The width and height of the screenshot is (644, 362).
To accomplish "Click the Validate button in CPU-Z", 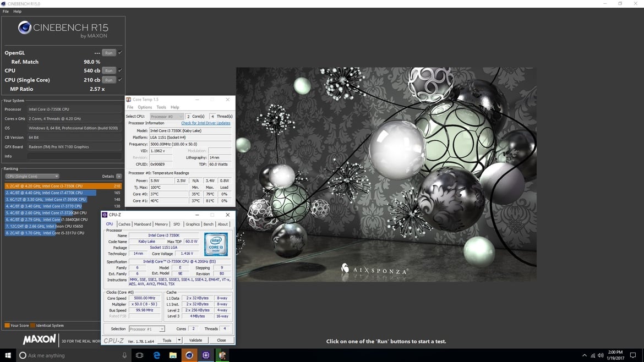I will [x=195, y=340].
